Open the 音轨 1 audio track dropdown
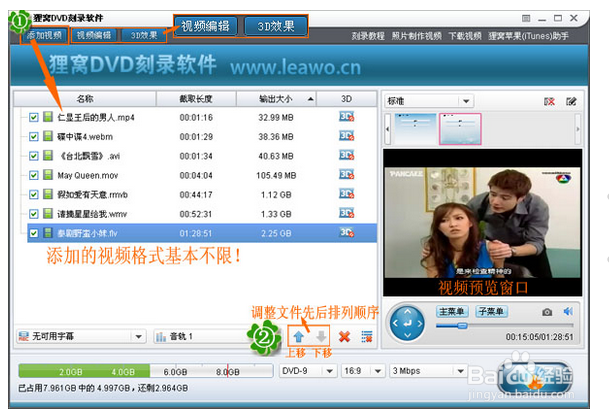Image resolution: width=609 pixels, height=416 pixels. click(x=200, y=336)
